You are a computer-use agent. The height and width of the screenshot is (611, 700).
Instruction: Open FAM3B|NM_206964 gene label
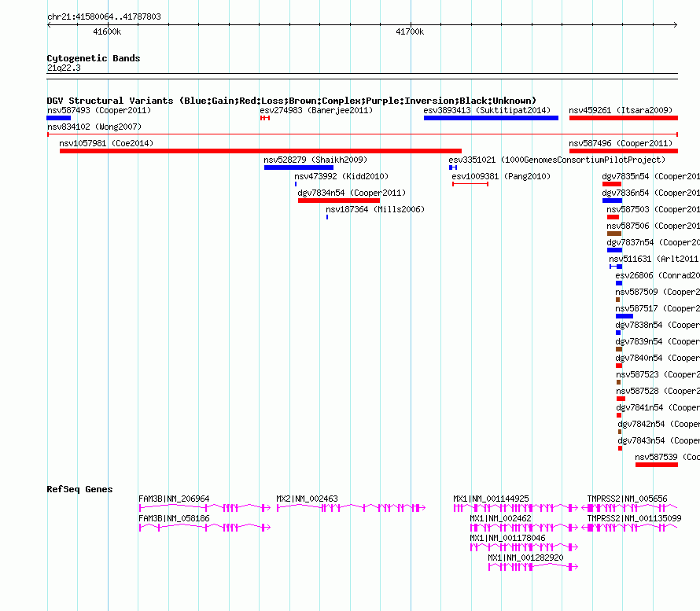(x=174, y=499)
